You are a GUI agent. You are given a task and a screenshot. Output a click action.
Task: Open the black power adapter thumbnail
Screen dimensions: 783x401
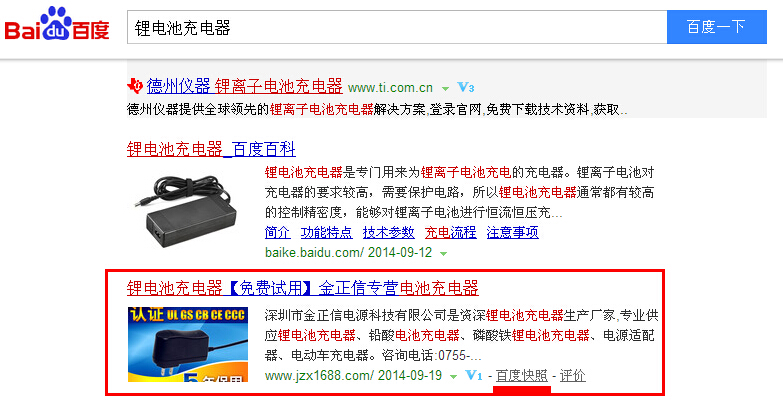[187, 210]
